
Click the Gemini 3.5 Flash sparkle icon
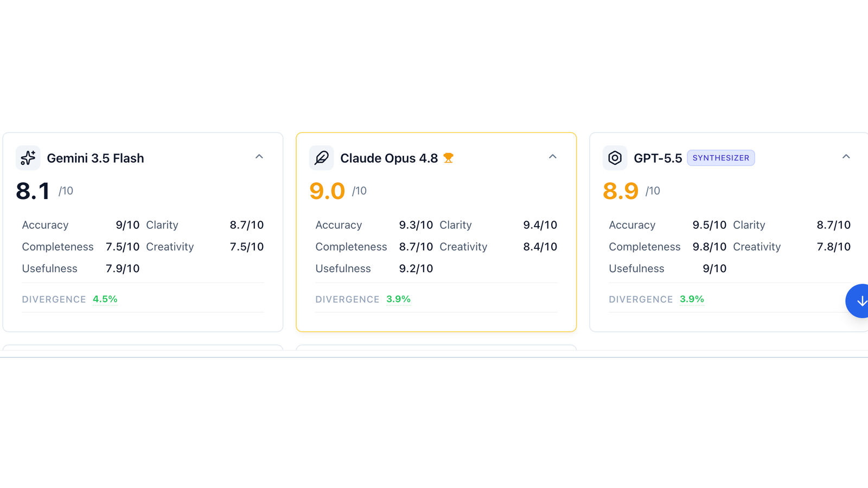tap(28, 158)
